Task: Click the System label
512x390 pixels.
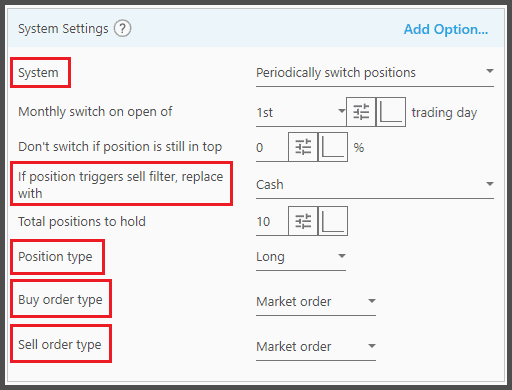Action: (x=38, y=73)
